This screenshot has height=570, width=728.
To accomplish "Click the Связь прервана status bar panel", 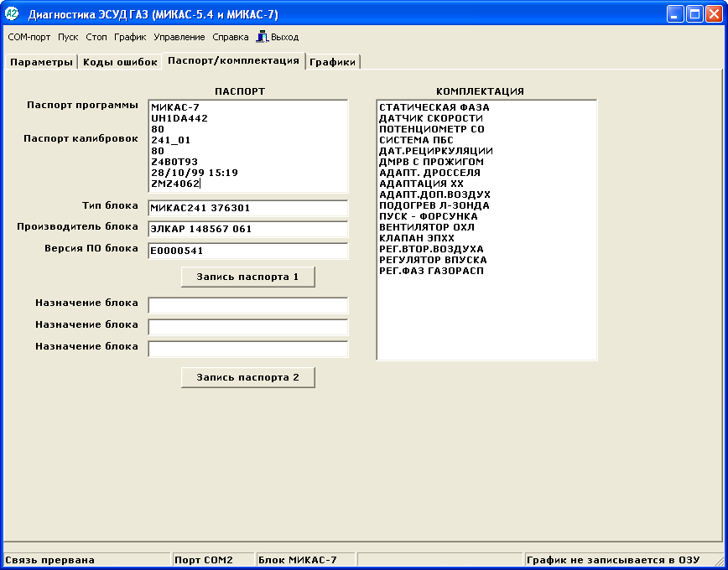I will [87, 560].
